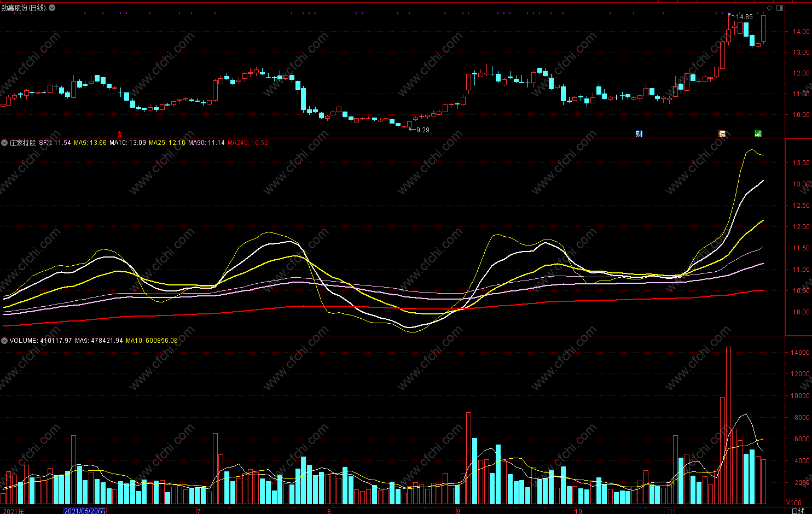Click the X100 volume scale label

tap(794, 503)
